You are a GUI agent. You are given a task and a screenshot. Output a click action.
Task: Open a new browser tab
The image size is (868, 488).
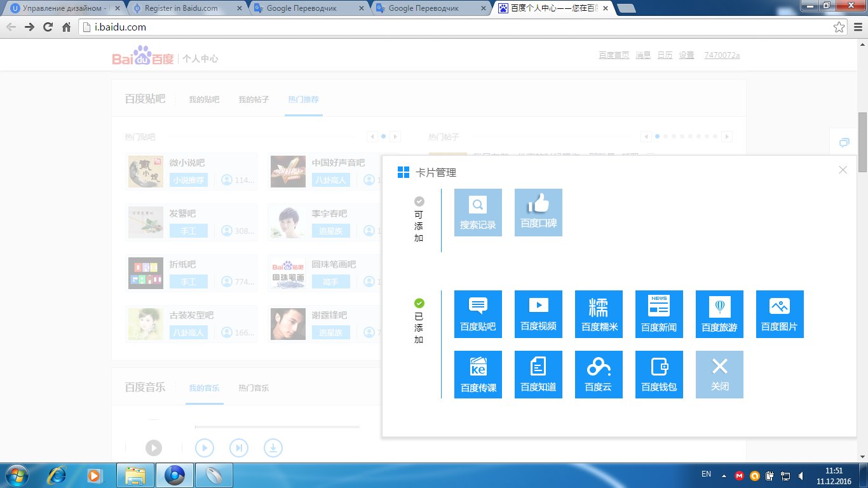627,8
